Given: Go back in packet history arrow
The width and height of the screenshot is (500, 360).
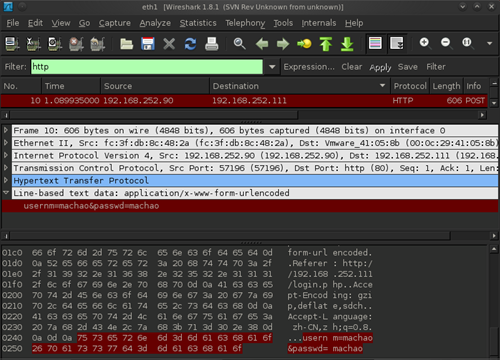Looking at the screenshot, I should 262,43.
